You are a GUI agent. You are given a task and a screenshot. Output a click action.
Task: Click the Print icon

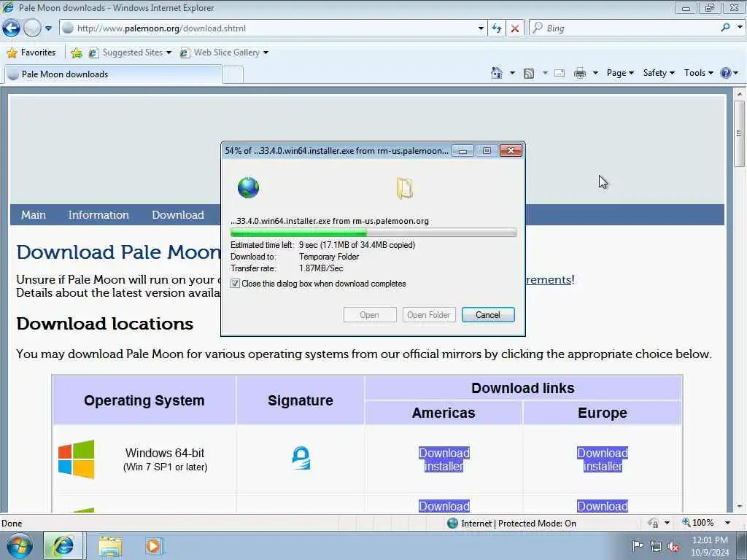pyautogui.click(x=580, y=74)
